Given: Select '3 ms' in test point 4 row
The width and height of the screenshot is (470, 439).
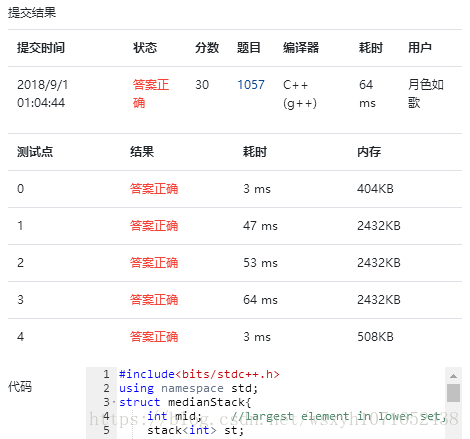Looking at the screenshot, I should [x=257, y=337].
